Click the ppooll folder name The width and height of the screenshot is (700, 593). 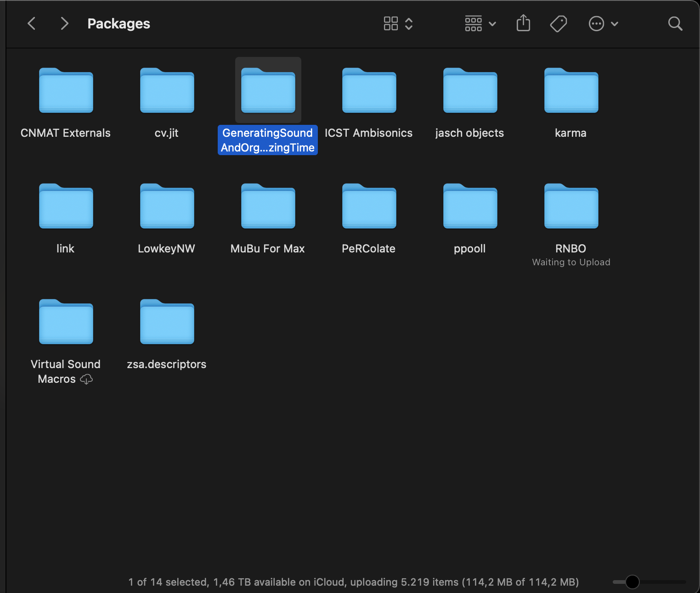click(470, 249)
